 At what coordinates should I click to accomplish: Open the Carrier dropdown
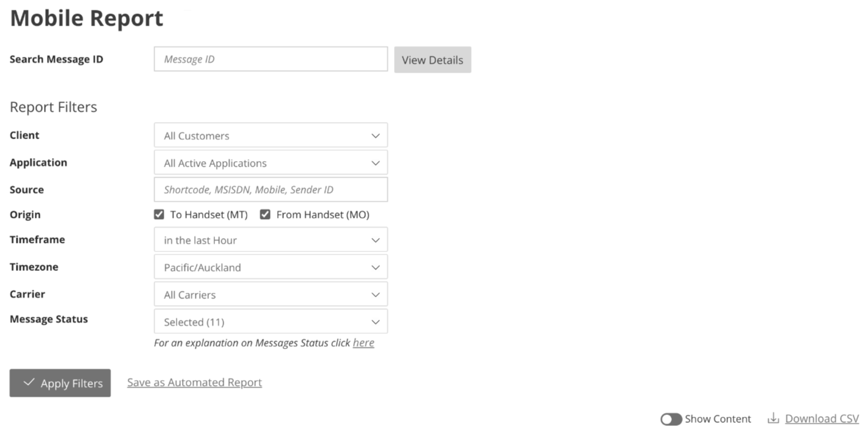point(271,295)
